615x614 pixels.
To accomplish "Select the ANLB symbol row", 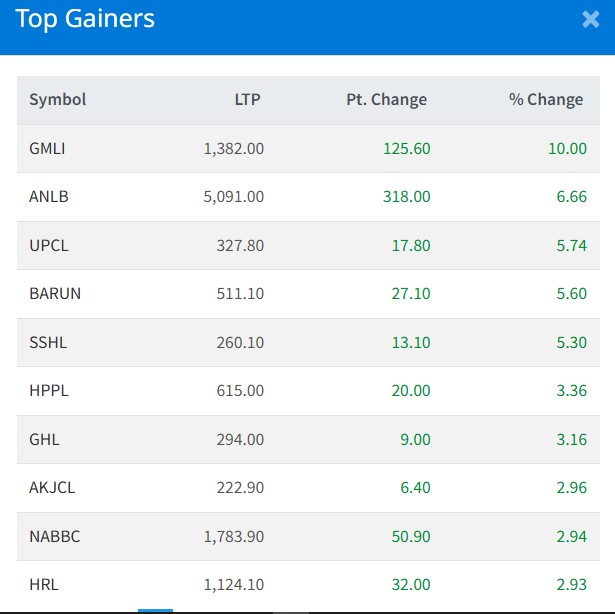I will coord(48,196).
